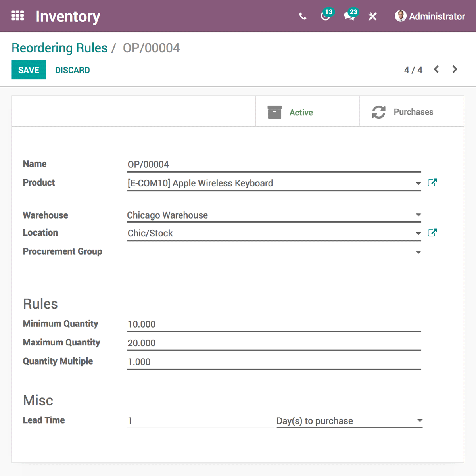This screenshot has height=476, width=476.
Task: Click the SAVE button
Action: coord(28,70)
